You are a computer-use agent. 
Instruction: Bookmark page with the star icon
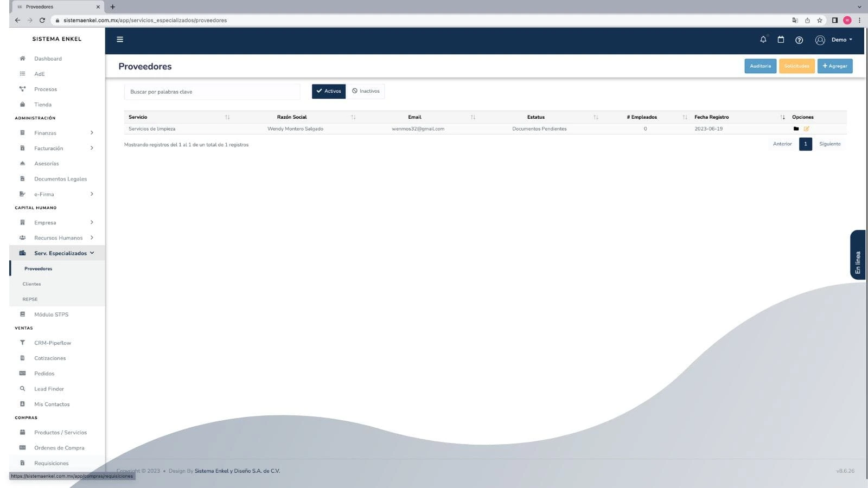click(820, 20)
